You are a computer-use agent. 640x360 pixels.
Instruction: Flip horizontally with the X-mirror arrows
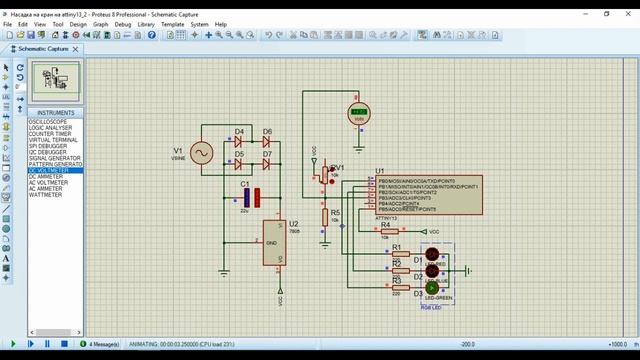pyautogui.click(x=20, y=99)
